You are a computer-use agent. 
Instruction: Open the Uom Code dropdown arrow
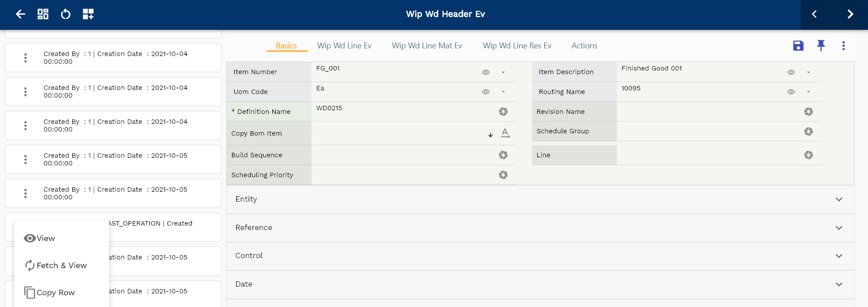[x=503, y=92]
